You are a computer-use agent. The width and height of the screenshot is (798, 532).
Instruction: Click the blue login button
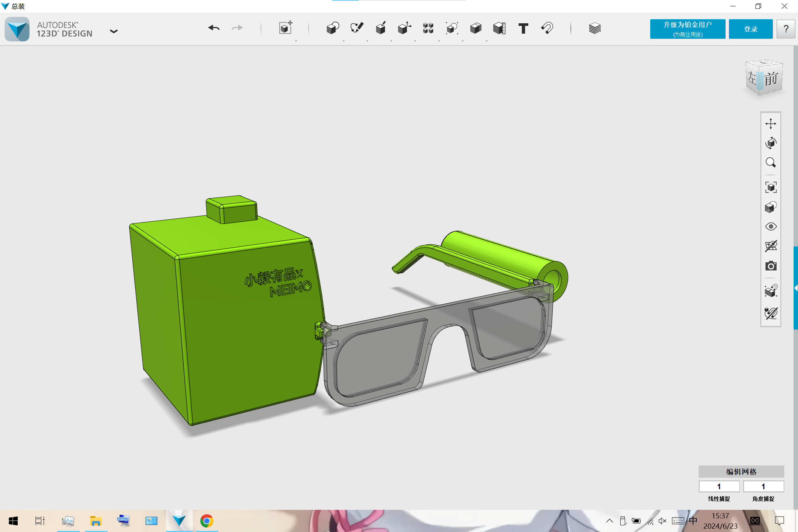[x=750, y=29]
